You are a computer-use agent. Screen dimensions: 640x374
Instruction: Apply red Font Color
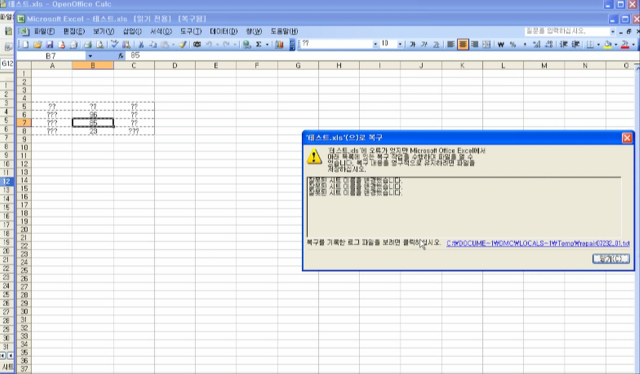coord(625,44)
